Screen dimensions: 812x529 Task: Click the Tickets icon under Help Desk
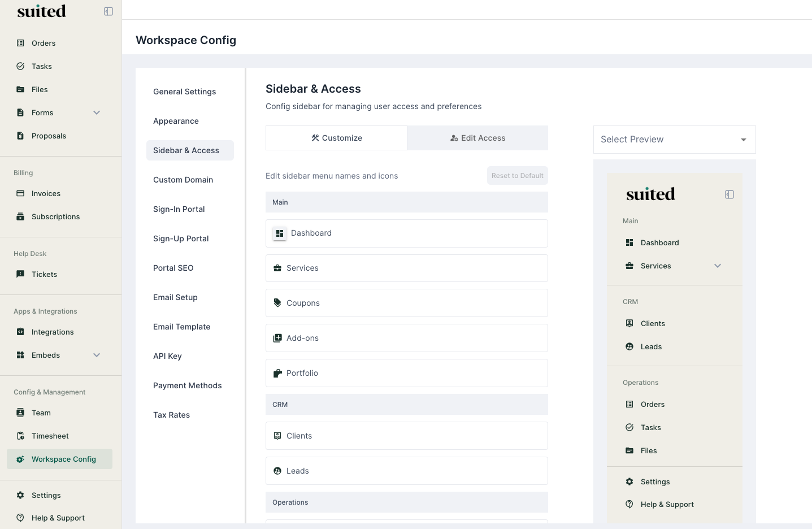coord(20,274)
